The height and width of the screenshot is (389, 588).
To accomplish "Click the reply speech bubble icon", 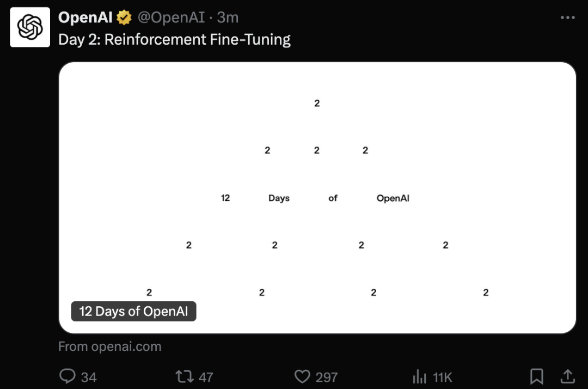I will 67,376.
